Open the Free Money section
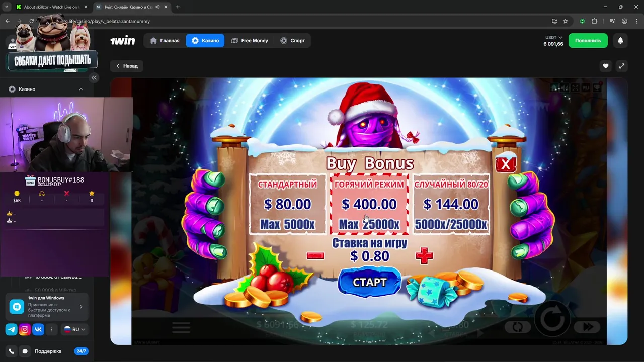Image resolution: width=644 pixels, height=362 pixels. (x=250, y=41)
